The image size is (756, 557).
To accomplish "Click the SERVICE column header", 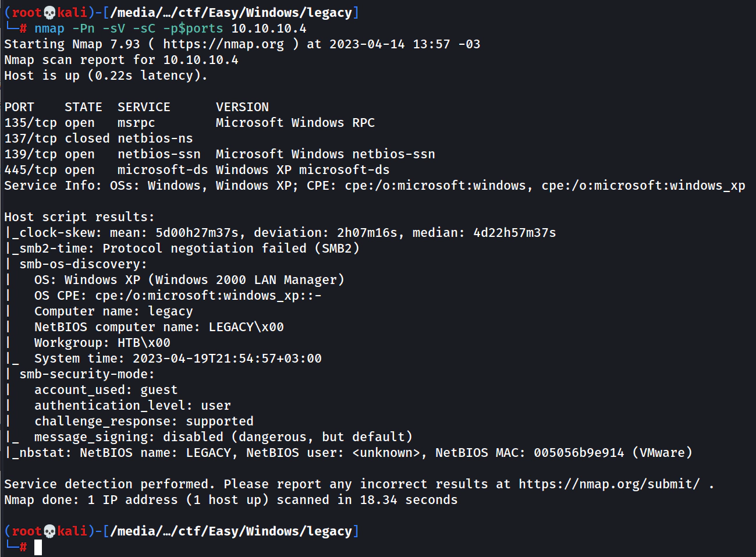I will [144, 107].
